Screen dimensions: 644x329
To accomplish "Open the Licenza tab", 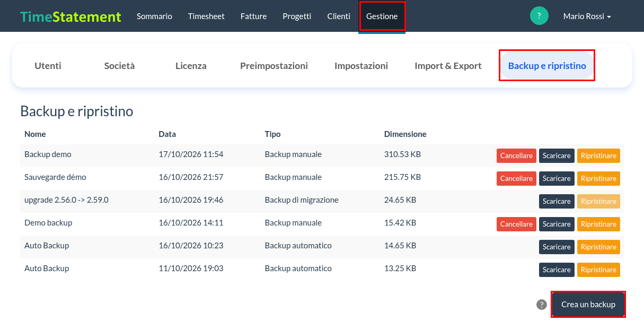I will coord(191,66).
